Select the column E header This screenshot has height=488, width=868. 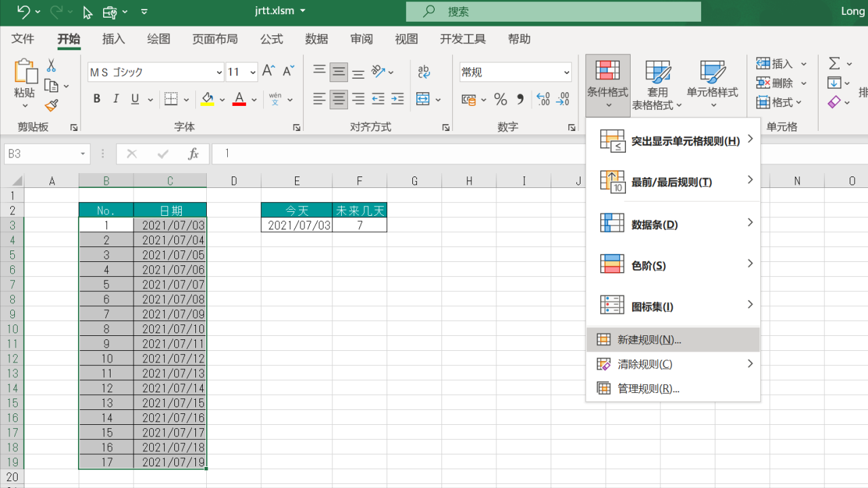[297, 181]
